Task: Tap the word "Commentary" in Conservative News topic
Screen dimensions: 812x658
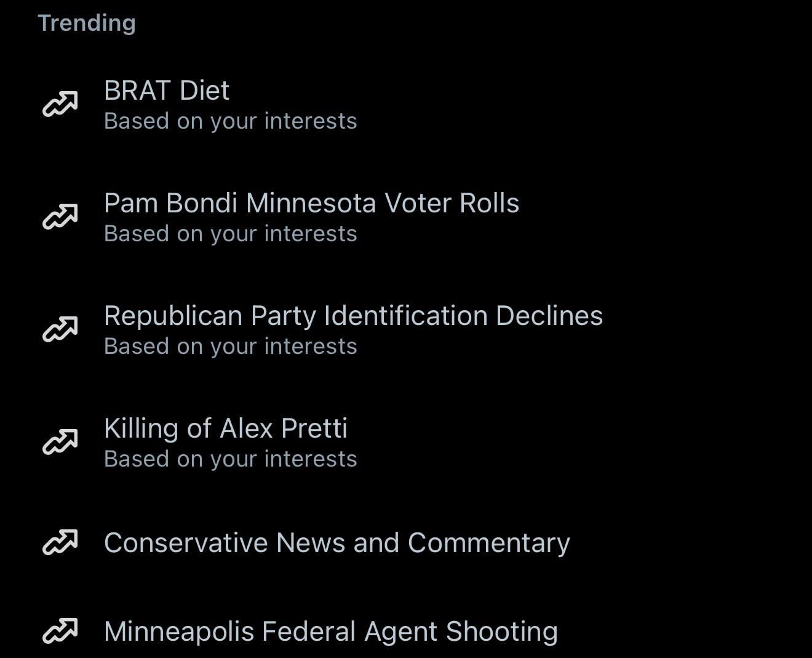Action: [x=488, y=543]
